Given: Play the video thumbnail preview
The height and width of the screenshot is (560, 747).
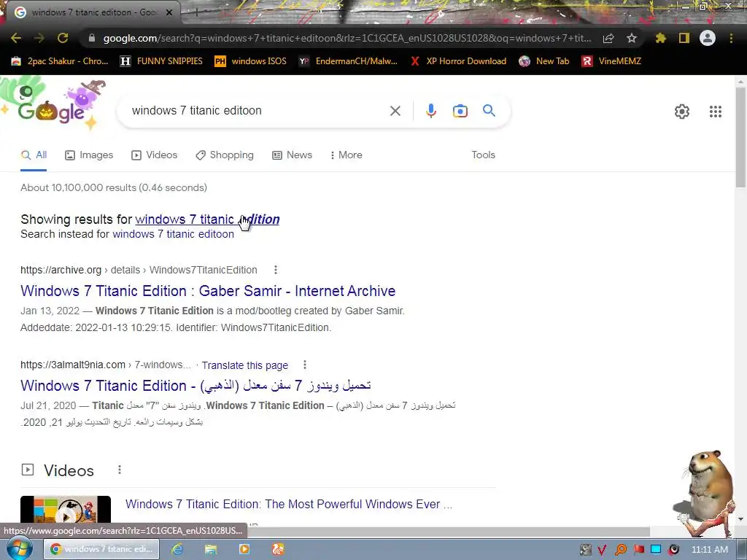Looking at the screenshot, I should point(65,510).
